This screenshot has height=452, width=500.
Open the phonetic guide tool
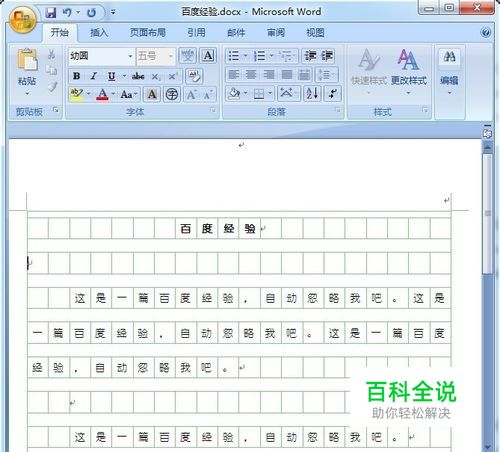click(x=187, y=56)
